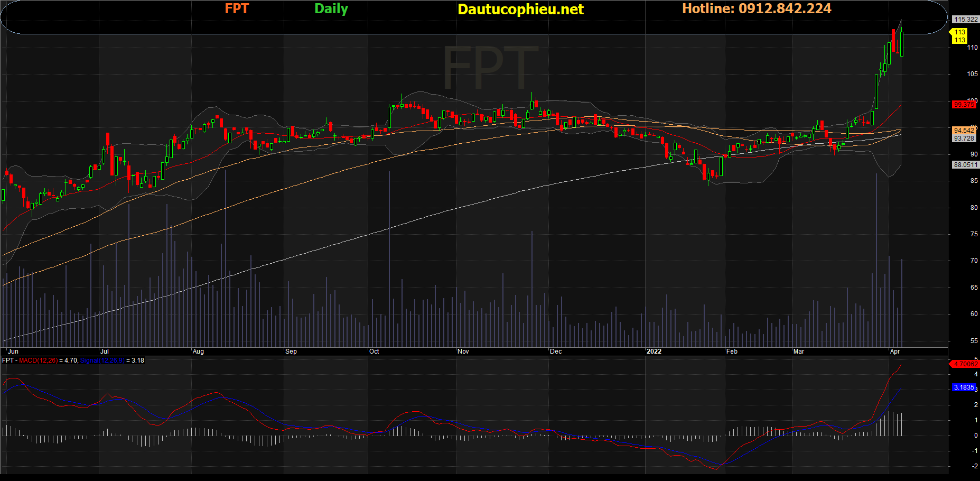Screen dimensions: 980x481
Task: Click the Apr label on the time axis
Action: [895, 351]
